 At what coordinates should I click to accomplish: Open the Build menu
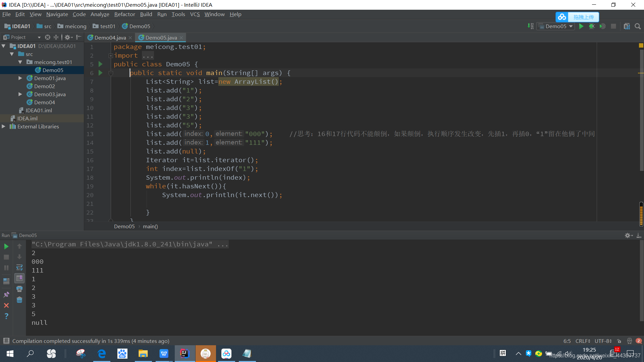146,14
